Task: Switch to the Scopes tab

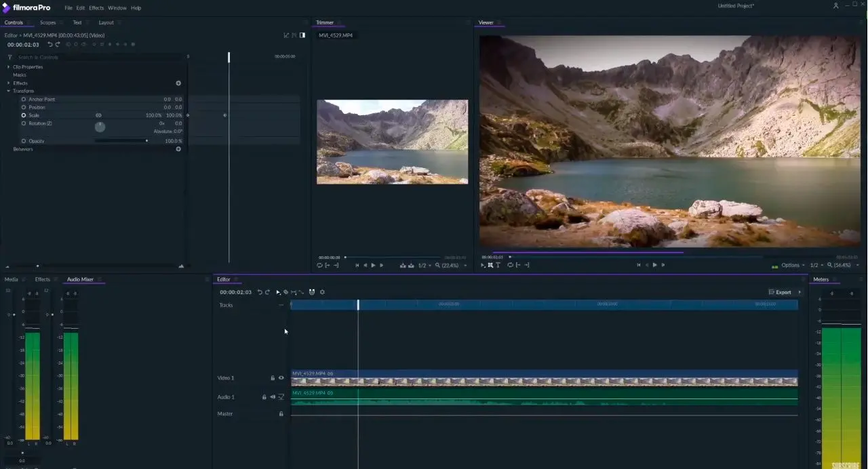Action: (x=48, y=22)
